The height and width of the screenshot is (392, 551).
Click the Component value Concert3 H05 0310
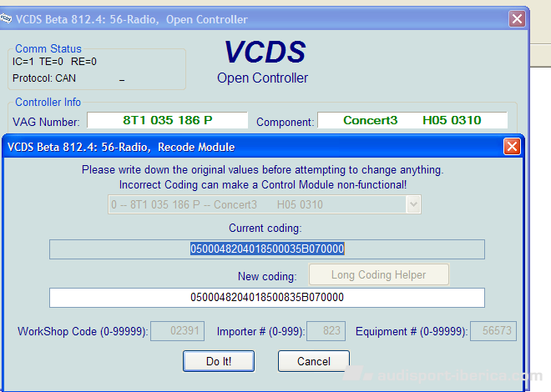[x=412, y=120]
